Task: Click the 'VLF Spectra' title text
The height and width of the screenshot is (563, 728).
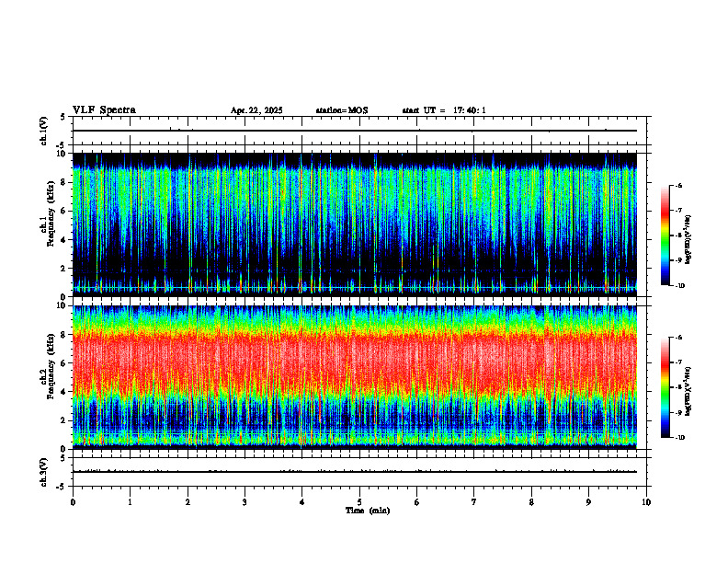Action: (x=104, y=110)
